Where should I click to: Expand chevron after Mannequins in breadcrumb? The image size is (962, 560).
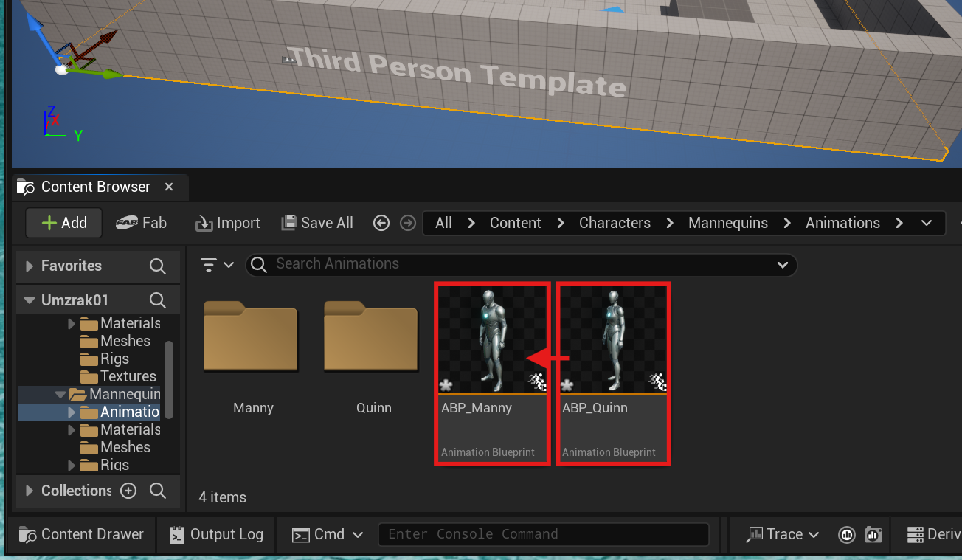click(x=788, y=223)
